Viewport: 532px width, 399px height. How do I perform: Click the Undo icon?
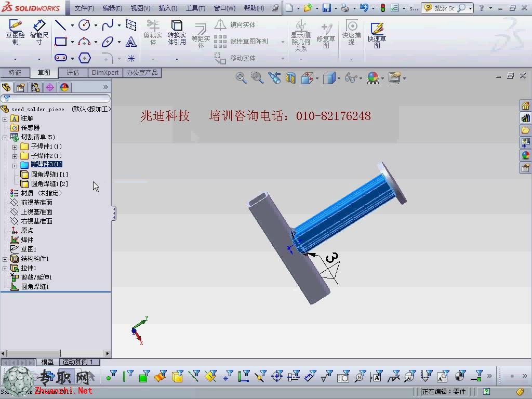pyautogui.click(x=364, y=8)
